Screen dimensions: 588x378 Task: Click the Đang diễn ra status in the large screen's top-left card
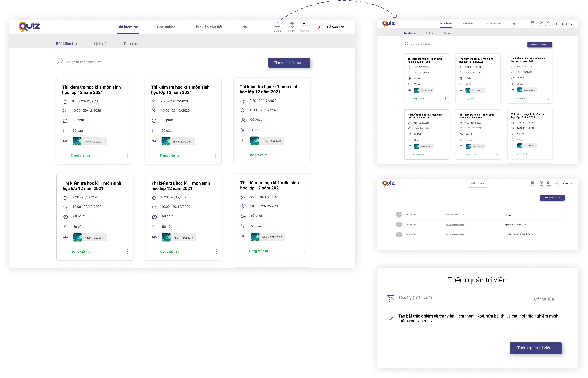[x=80, y=156]
